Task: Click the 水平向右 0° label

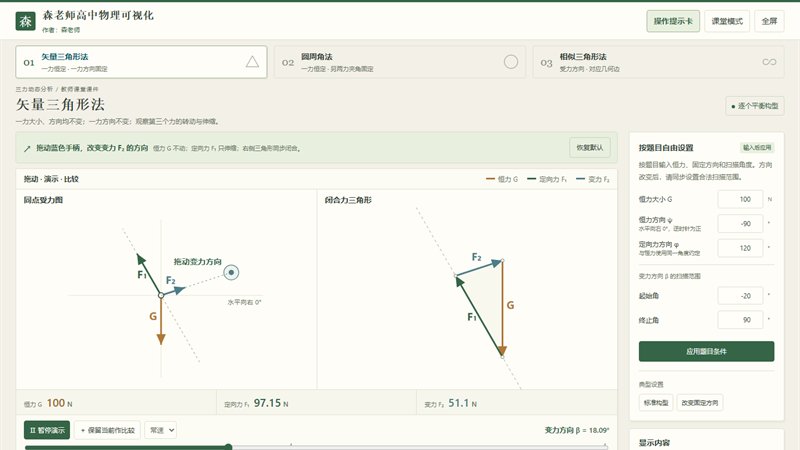Action: coord(244,302)
